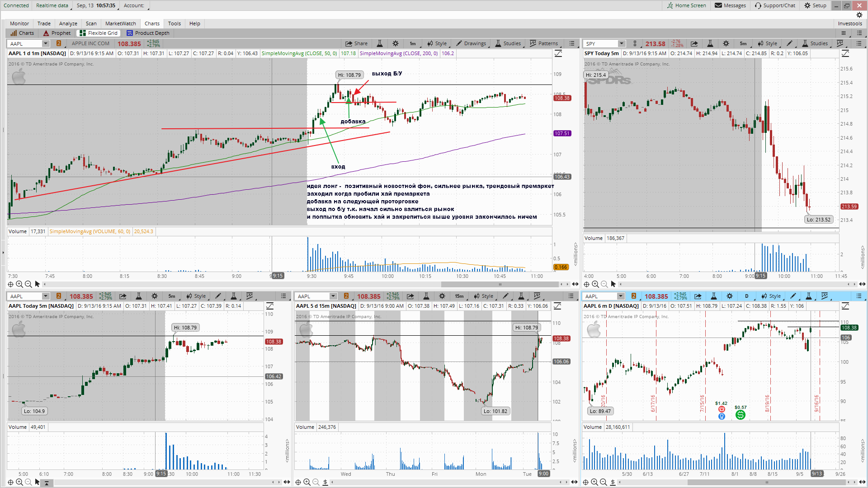Open Style dropdown on the SPY chart
The image size is (868, 488).
click(x=768, y=43)
